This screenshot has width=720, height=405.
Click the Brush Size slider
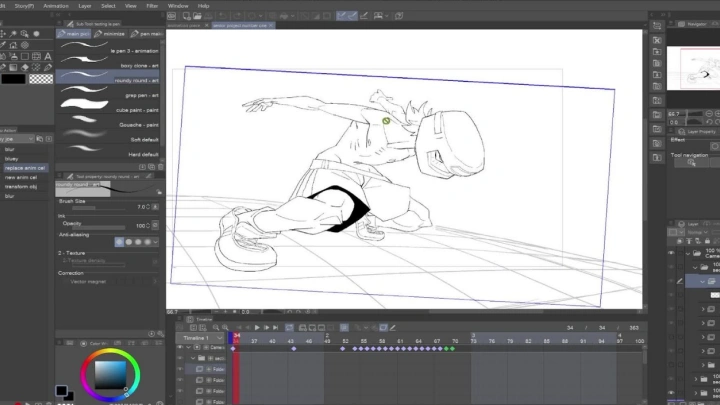point(99,208)
